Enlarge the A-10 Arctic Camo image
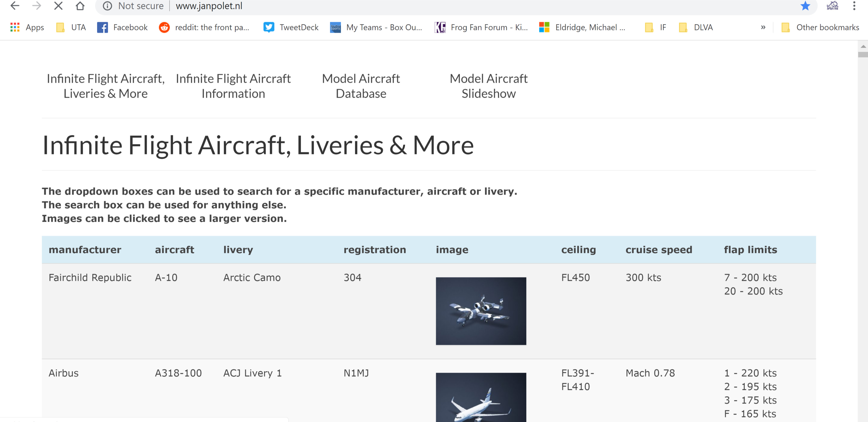This screenshot has width=868, height=422. pos(481,311)
